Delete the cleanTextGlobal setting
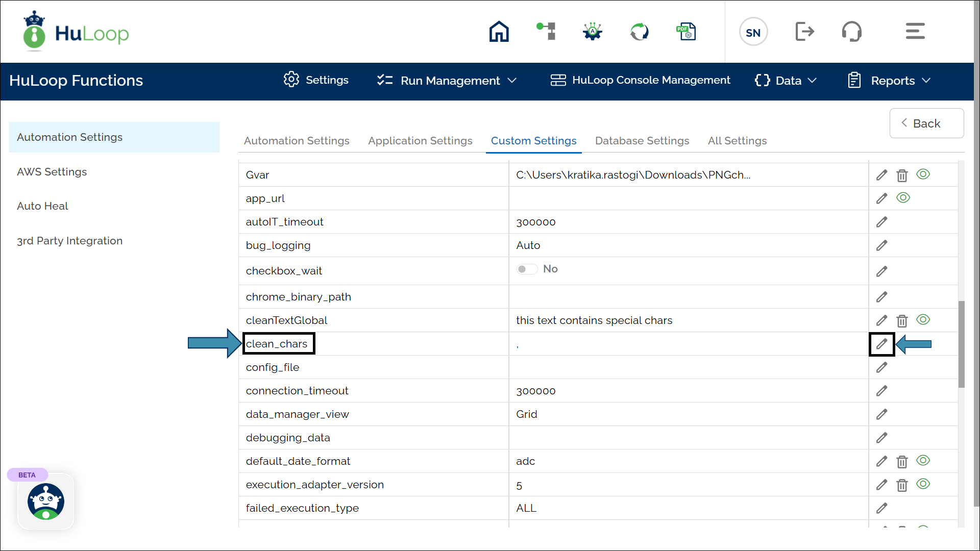980x551 pixels. 902,321
